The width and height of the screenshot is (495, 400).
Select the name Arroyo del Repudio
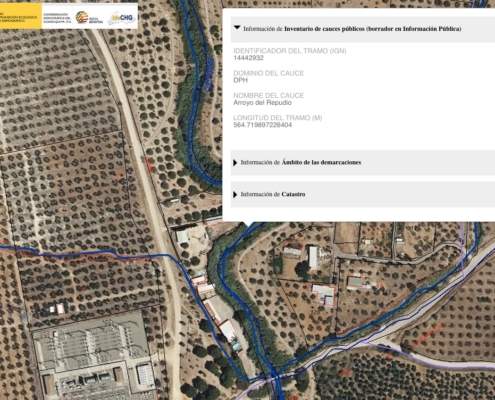pos(262,103)
